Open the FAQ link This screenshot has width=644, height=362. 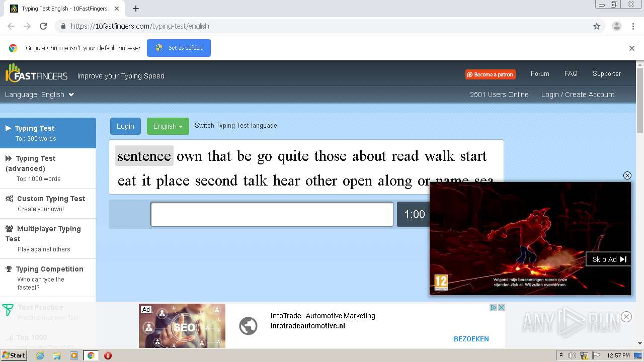[x=571, y=73]
